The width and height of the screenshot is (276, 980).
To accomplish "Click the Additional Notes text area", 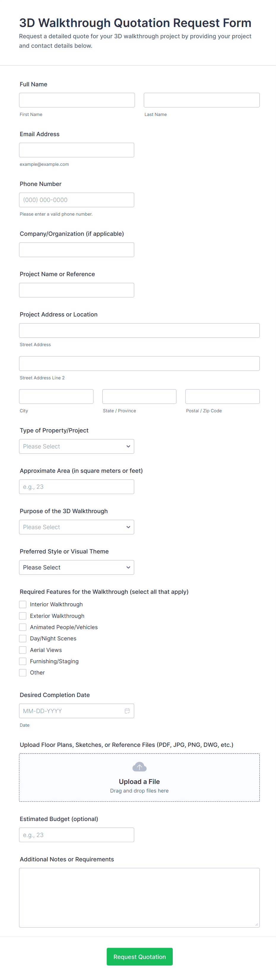I will tap(139, 898).
